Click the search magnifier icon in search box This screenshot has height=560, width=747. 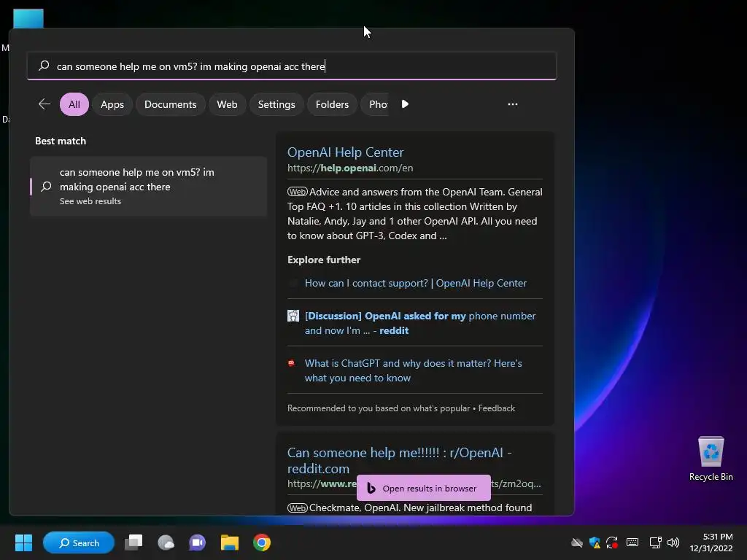click(44, 66)
